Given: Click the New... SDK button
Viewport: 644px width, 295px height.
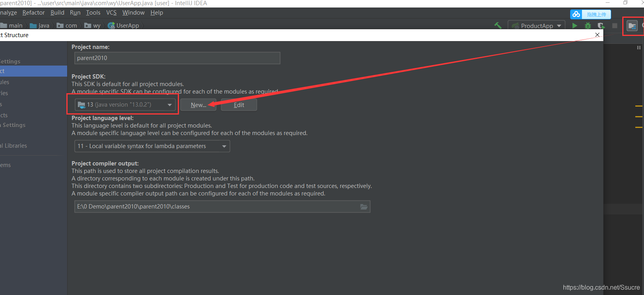Looking at the screenshot, I should tap(198, 105).
